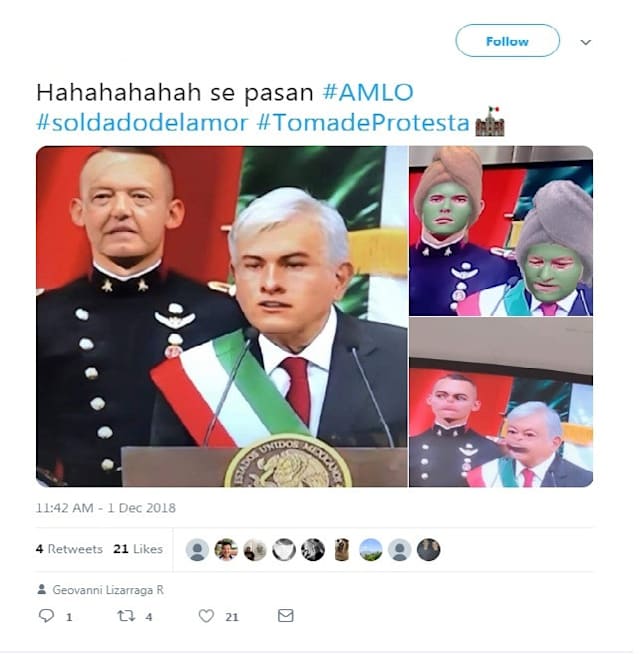Image resolution: width=640 pixels, height=654 pixels.
Task: Open the tweet timestamp 11:42 AM - 1 Dec 2018
Action: coord(106,508)
